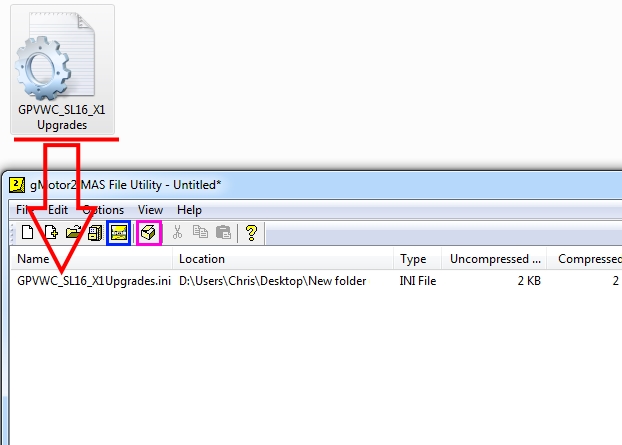
Task: Click the gMotor2 app icon in title bar
Action: (17, 185)
